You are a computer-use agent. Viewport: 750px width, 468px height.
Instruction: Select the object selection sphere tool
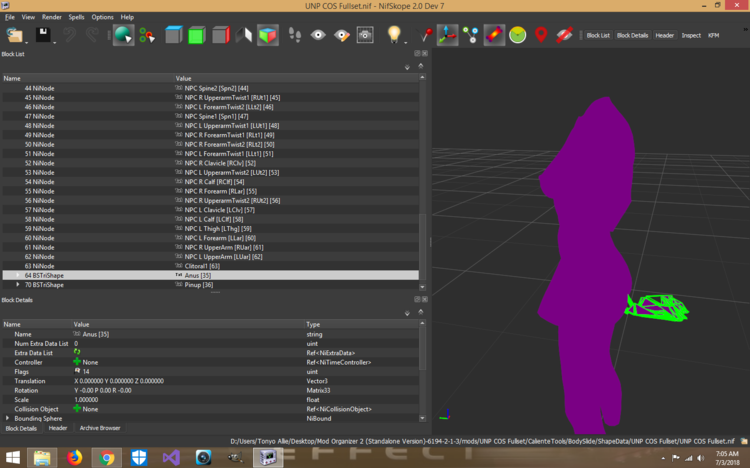(x=123, y=35)
